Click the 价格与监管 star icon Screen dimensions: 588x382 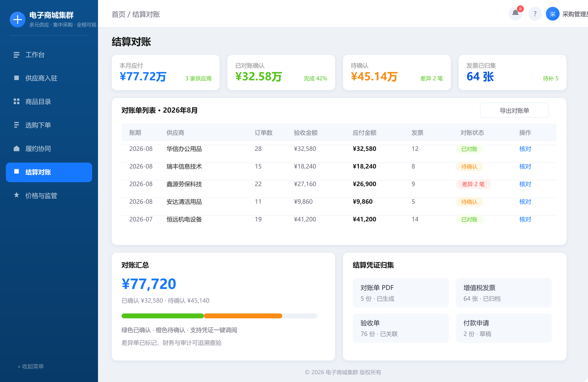(17, 195)
